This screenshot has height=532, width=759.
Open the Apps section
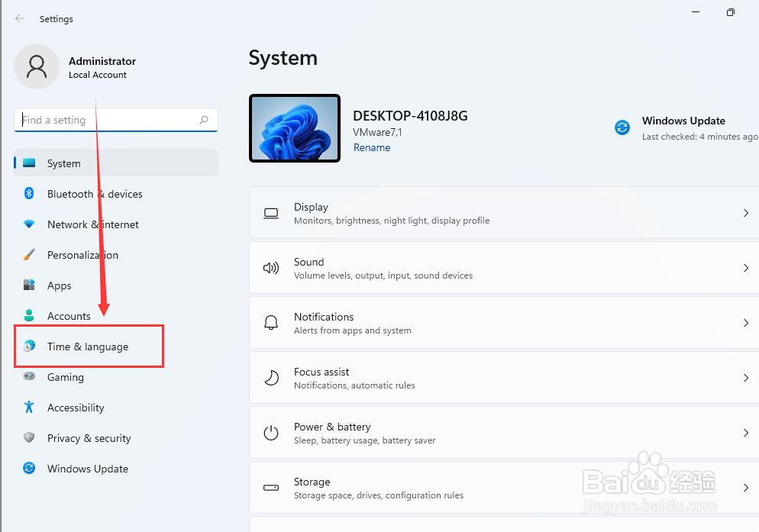pyautogui.click(x=116, y=285)
